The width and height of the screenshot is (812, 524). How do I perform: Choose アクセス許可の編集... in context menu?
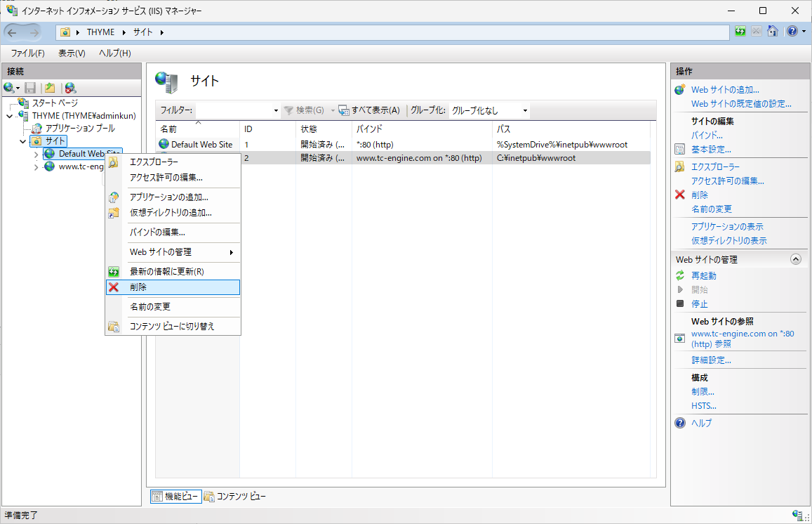point(173,177)
